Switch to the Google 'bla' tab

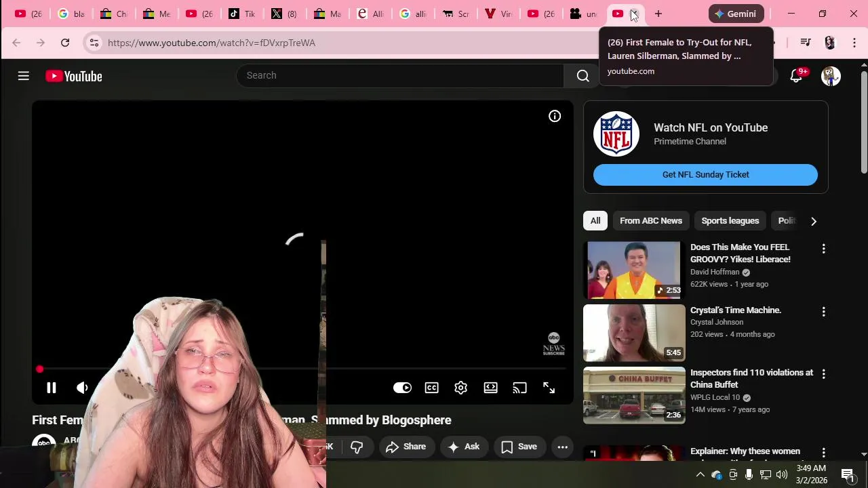pos(71,14)
